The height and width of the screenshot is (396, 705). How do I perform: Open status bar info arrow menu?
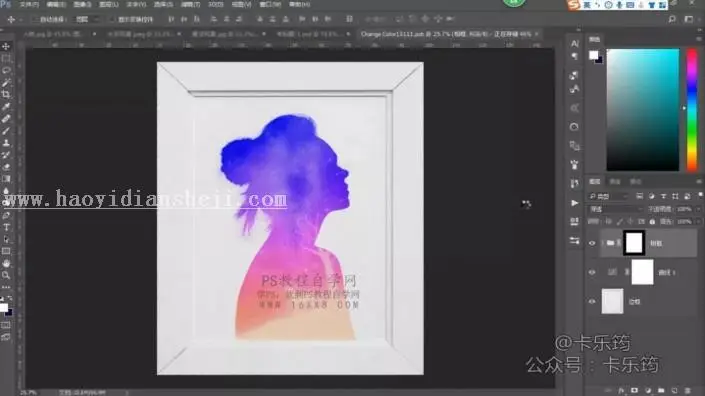pyautogui.click(x=127, y=392)
